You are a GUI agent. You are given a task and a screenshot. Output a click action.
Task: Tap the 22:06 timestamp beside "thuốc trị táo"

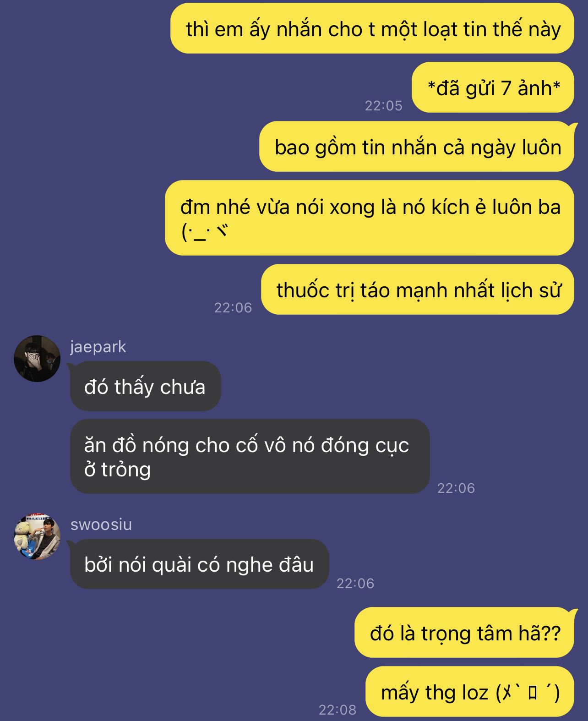[x=233, y=307]
